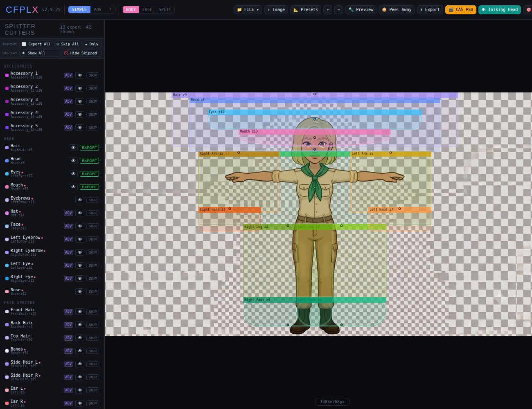
Task: Click the red target icon at toolbar end
Action: point(528,9)
